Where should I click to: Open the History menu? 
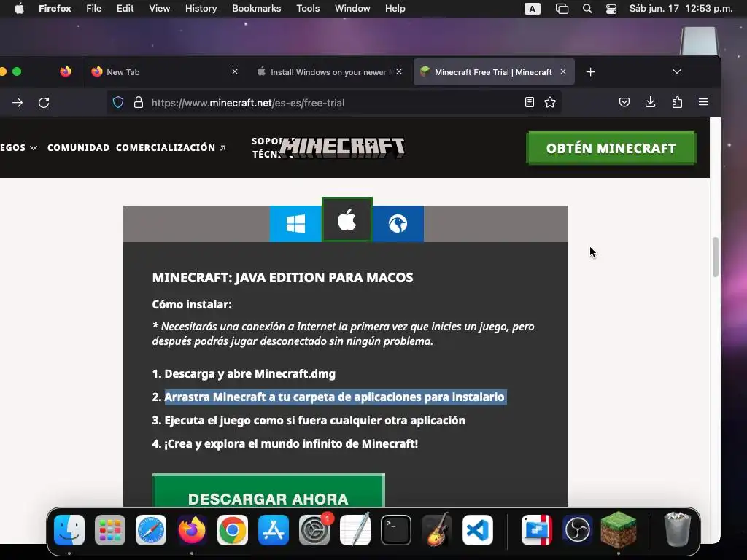pyautogui.click(x=201, y=9)
